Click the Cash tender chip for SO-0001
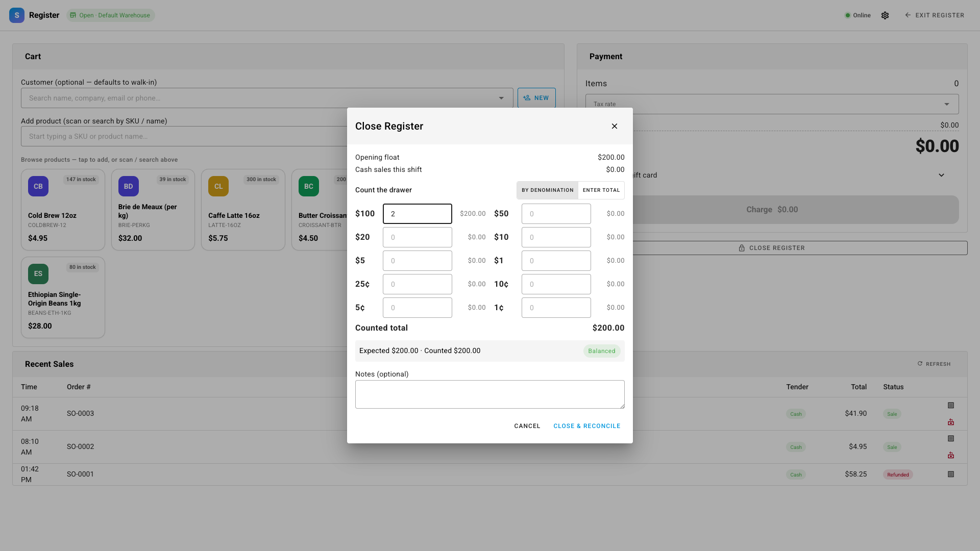Image resolution: width=980 pixels, height=551 pixels. (796, 474)
